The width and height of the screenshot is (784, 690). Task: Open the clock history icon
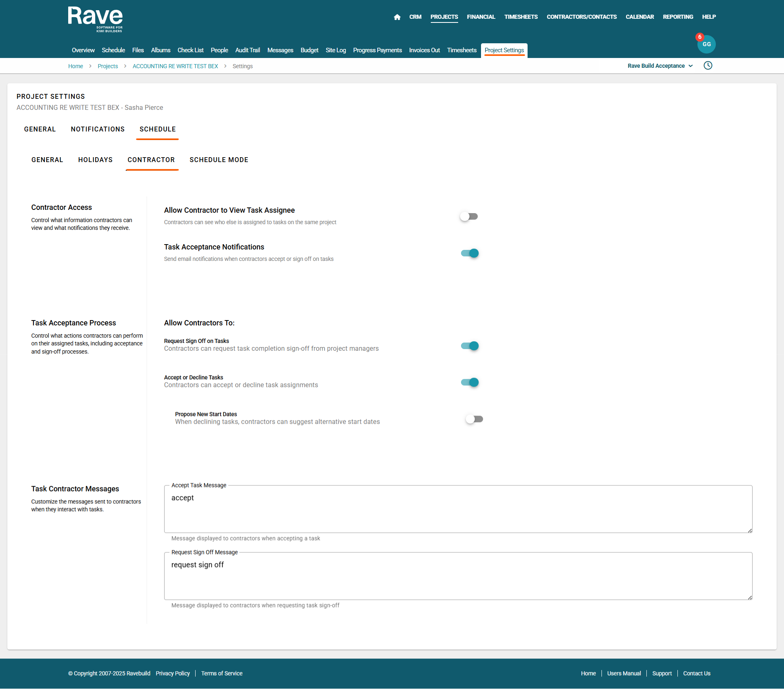[x=708, y=66]
